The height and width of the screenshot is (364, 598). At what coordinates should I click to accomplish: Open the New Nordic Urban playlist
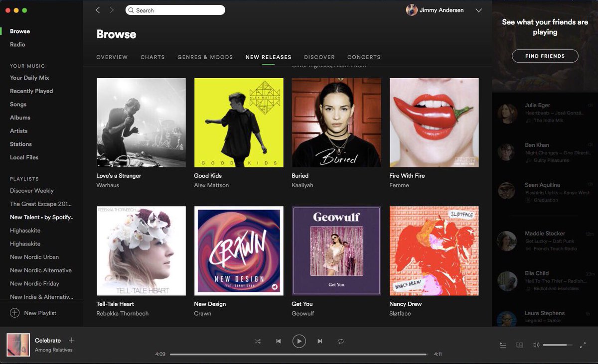pos(34,257)
